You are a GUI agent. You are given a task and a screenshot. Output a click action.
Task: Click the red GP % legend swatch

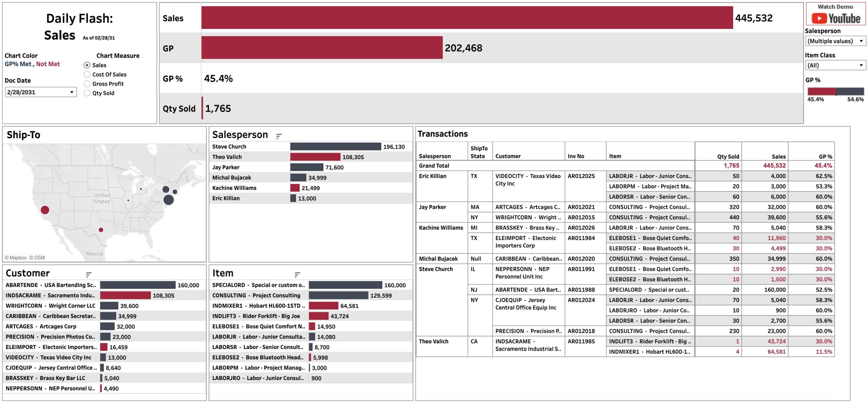point(821,92)
